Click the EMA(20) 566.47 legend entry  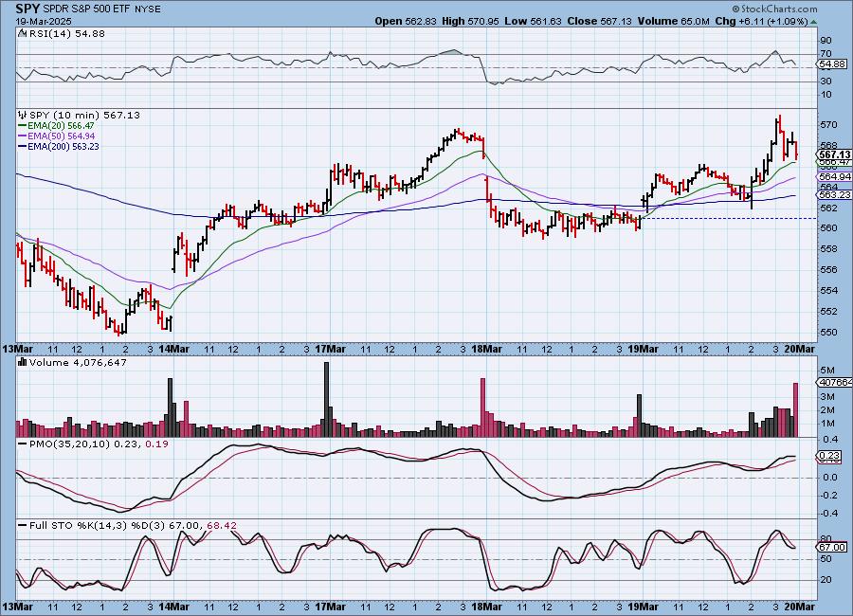point(57,126)
